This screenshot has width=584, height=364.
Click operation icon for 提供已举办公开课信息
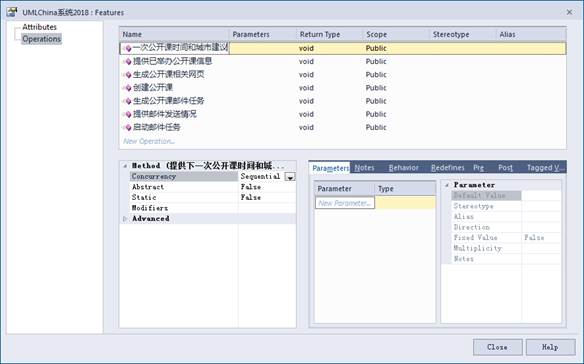(x=128, y=61)
